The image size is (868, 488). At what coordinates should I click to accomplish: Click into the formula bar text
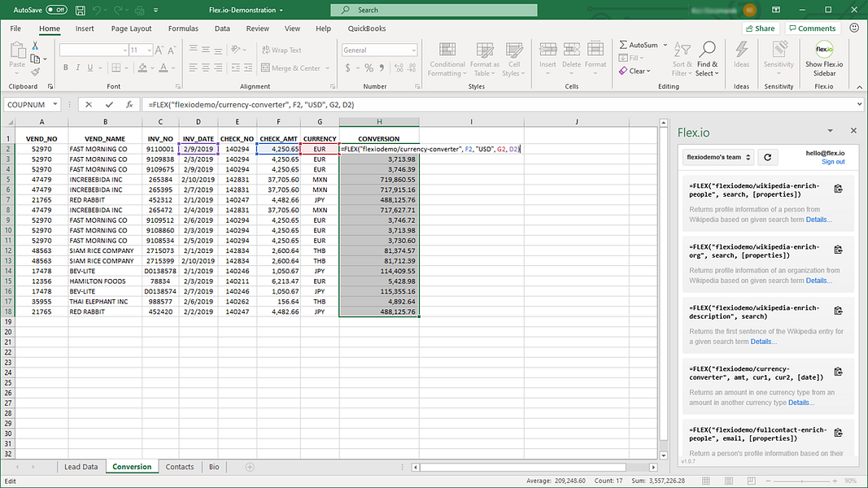251,105
